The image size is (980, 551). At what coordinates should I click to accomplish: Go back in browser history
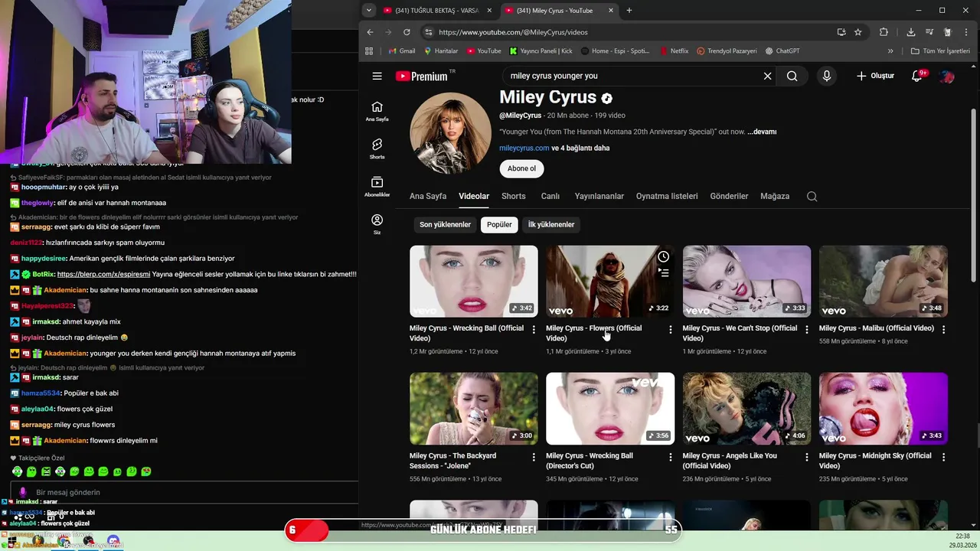(370, 32)
